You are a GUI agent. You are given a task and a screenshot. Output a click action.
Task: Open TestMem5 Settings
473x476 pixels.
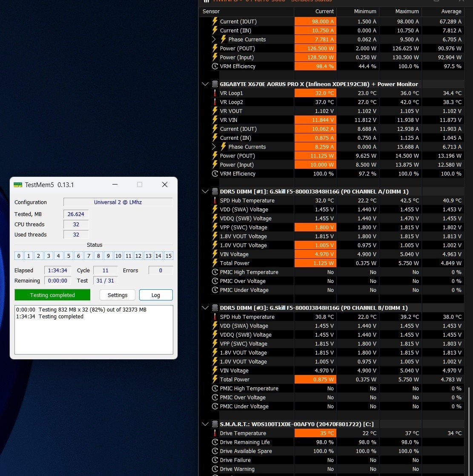(118, 295)
